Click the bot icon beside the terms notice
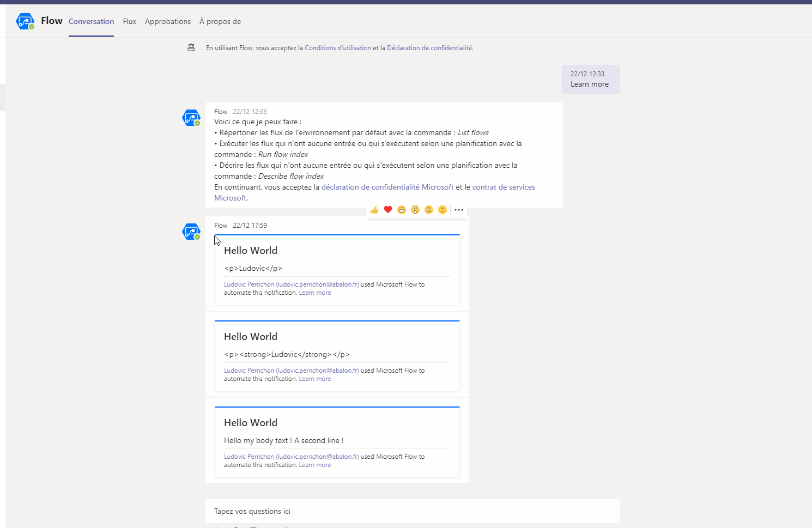The image size is (812, 528). pos(191,47)
